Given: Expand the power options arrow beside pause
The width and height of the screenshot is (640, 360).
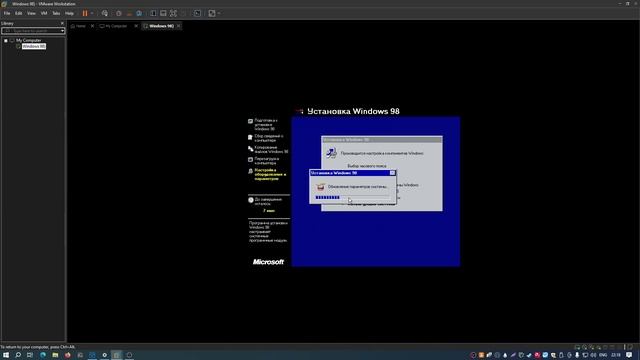Looking at the screenshot, I should click(92, 13).
